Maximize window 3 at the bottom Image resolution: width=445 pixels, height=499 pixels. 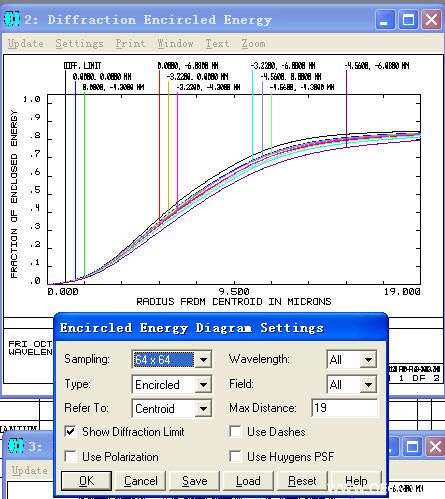pos(412,446)
